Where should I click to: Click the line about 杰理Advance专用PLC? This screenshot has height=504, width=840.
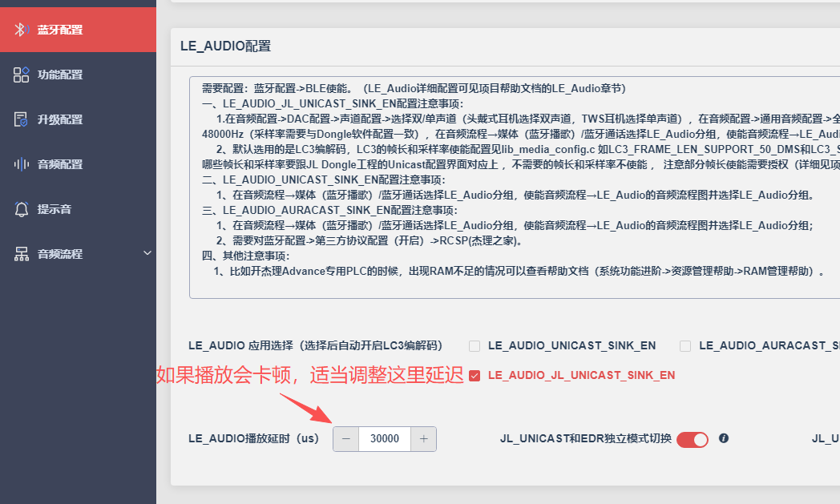tap(519, 272)
